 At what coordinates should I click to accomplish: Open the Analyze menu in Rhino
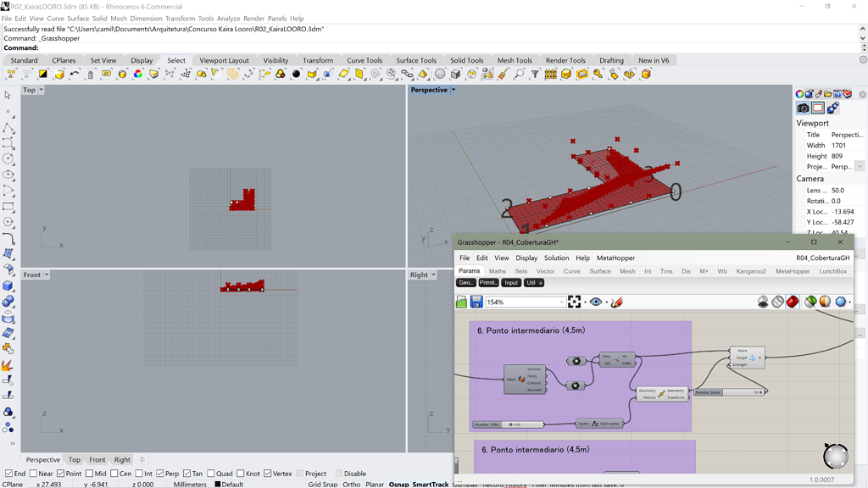point(228,19)
